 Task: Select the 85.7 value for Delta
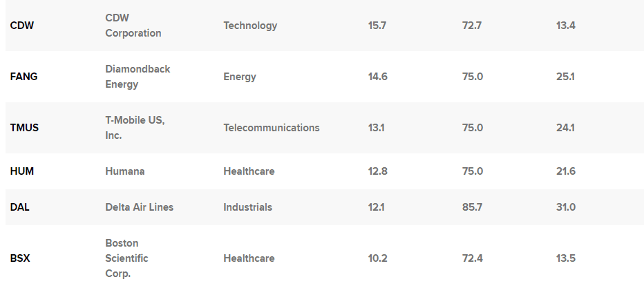(473, 207)
